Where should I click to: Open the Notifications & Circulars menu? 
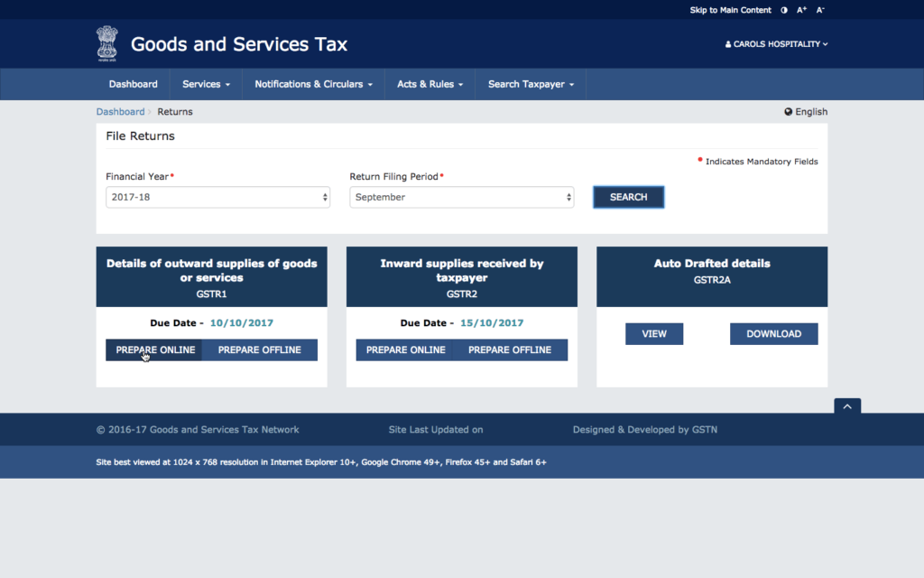(x=313, y=83)
